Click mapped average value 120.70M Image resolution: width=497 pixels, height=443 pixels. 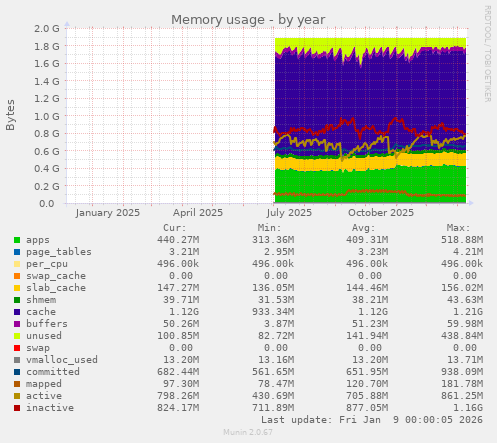tap(367, 384)
